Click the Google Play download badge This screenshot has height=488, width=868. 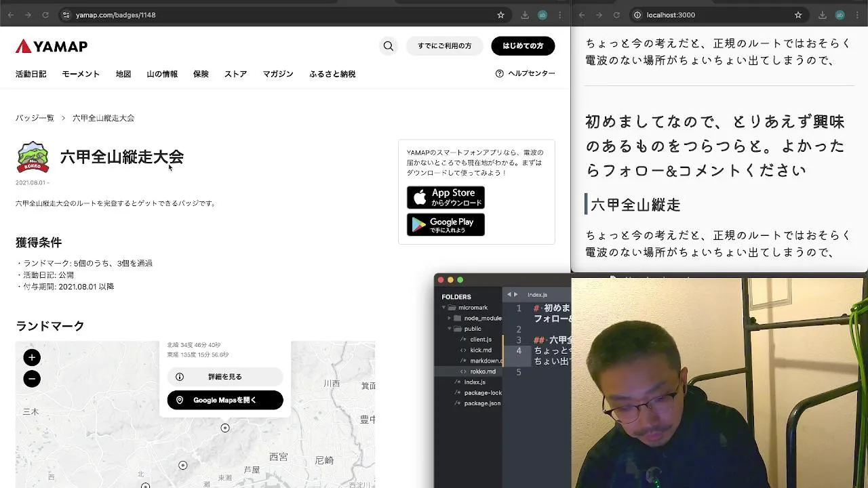click(446, 224)
